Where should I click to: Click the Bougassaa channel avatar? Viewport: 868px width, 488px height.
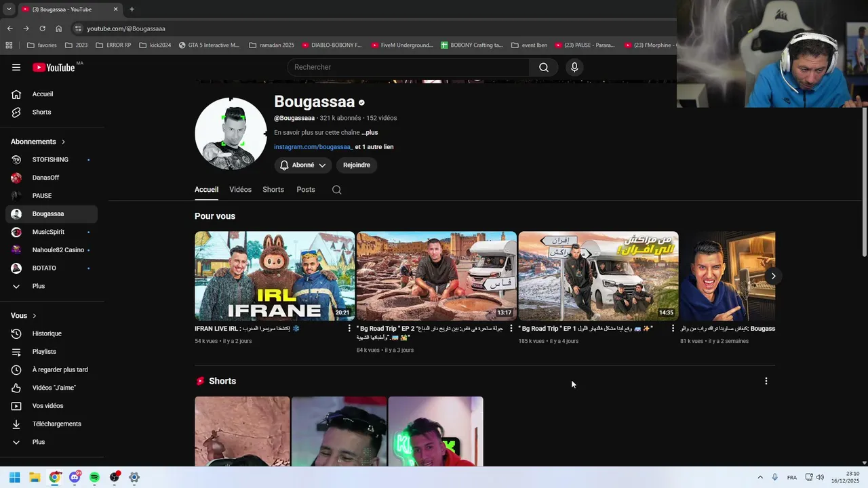(231, 134)
